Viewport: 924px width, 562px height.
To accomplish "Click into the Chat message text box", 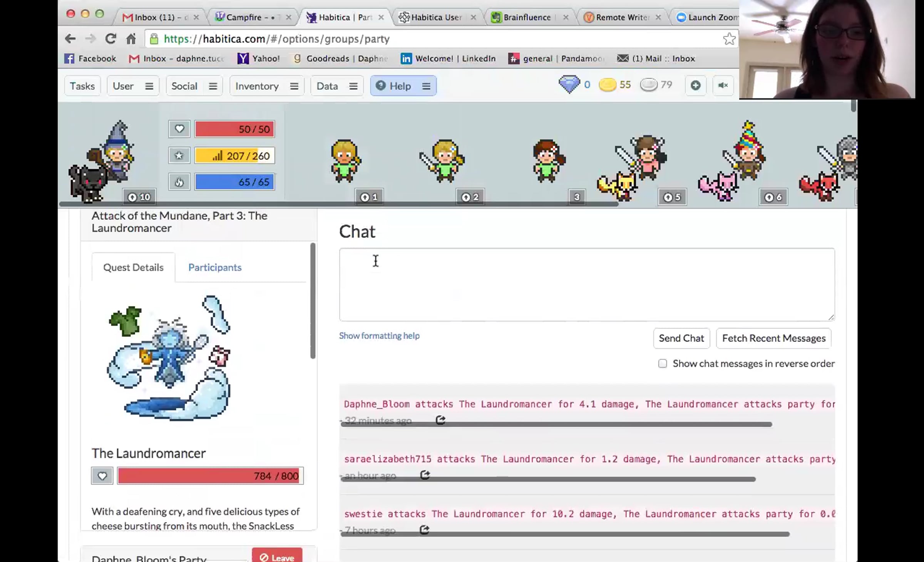I will pyautogui.click(x=587, y=284).
